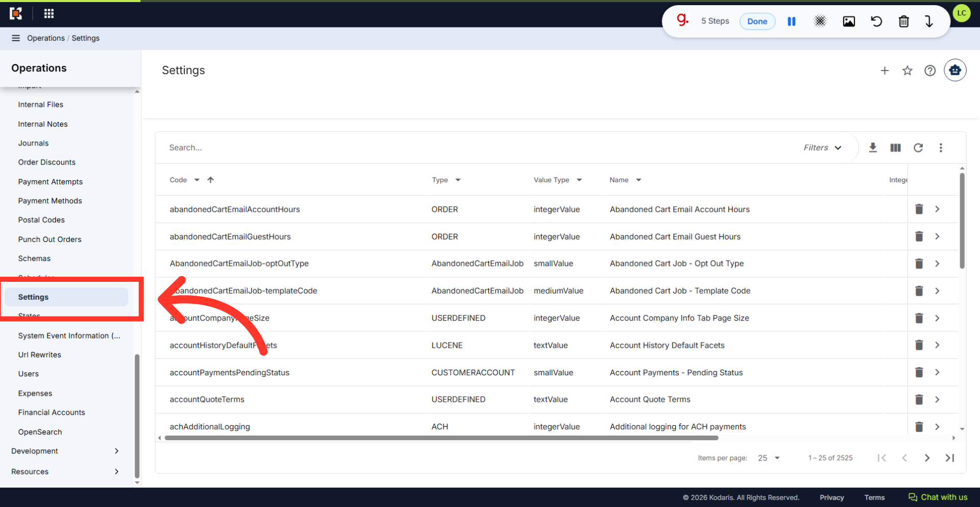Viewport: 980px width, 507px height.
Task: Go to Url Rewrites in sidebar
Action: pyautogui.click(x=40, y=355)
